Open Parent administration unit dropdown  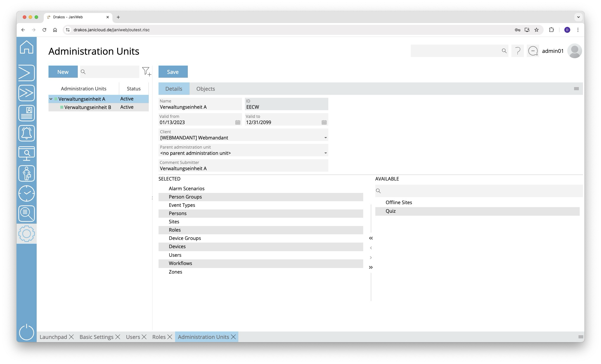(325, 153)
